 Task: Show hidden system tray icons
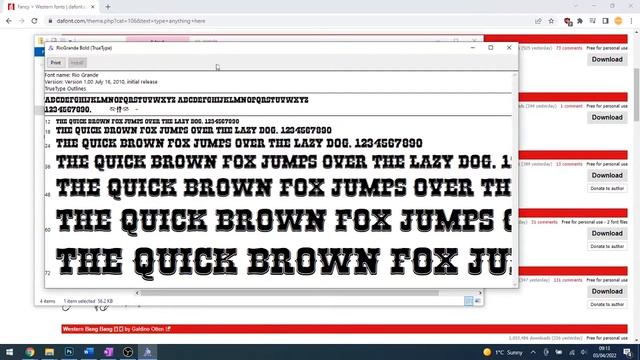coord(533,352)
